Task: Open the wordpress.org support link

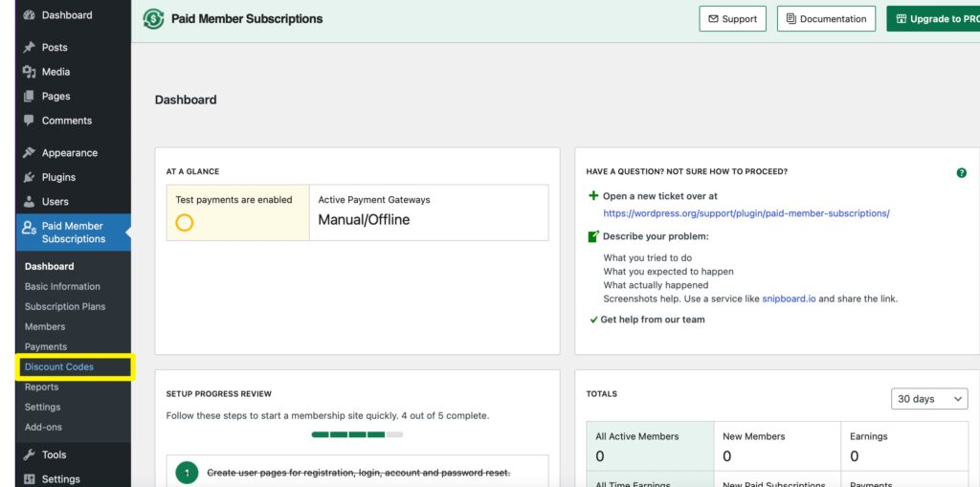Action: coord(746,213)
